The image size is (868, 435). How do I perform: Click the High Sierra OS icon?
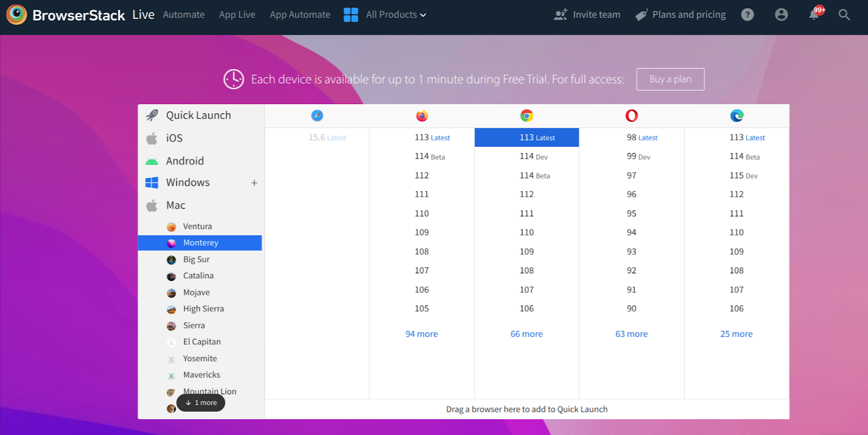[x=171, y=309]
